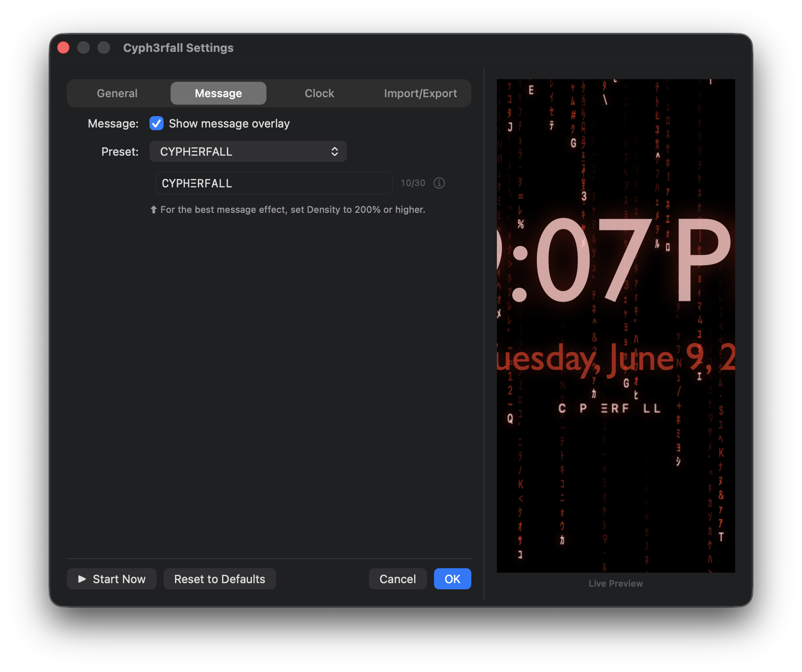The image size is (802, 672).
Task: Cancel the settings dialog
Action: click(398, 579)
